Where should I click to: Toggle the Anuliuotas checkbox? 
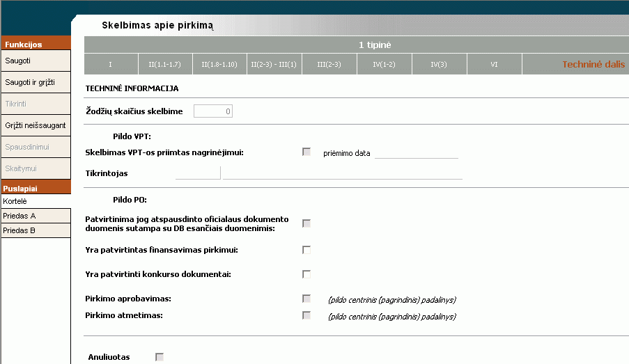click(160, 357)
